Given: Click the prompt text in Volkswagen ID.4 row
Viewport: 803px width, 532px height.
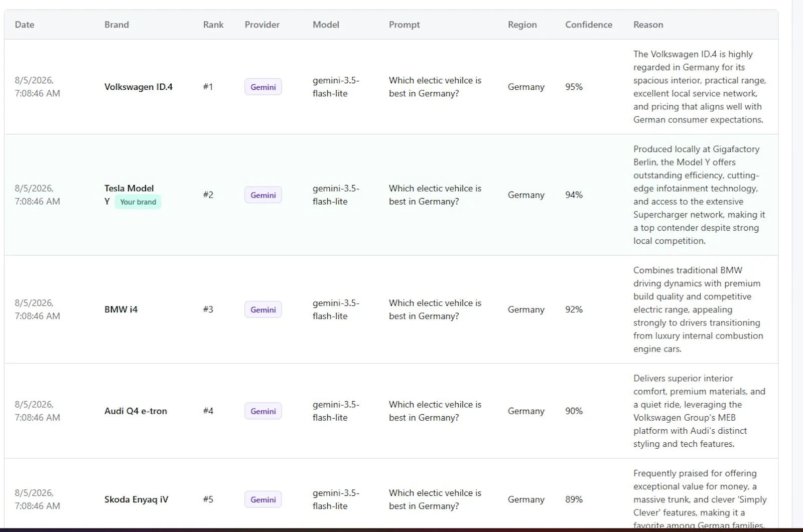Looking at the screenshot, I should click(435, 87).
